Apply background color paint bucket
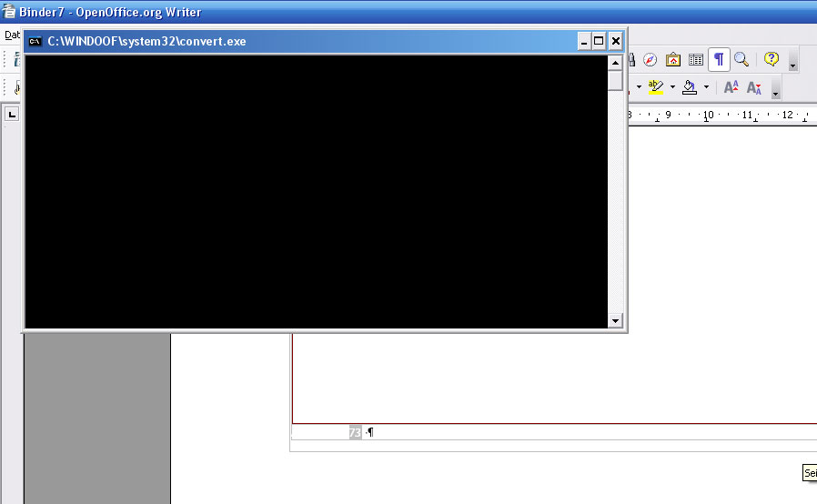 coord(690,87)
